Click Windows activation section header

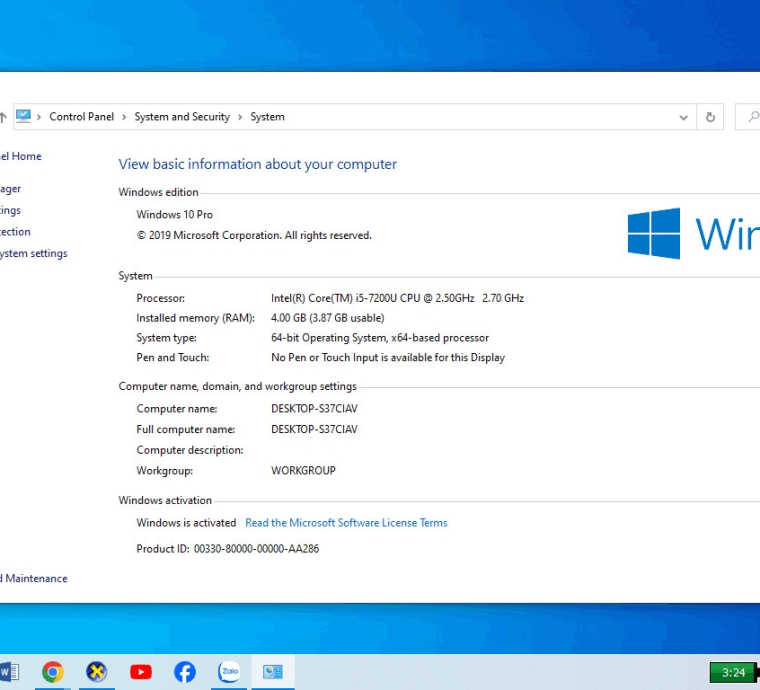click(x=165, y=501)
